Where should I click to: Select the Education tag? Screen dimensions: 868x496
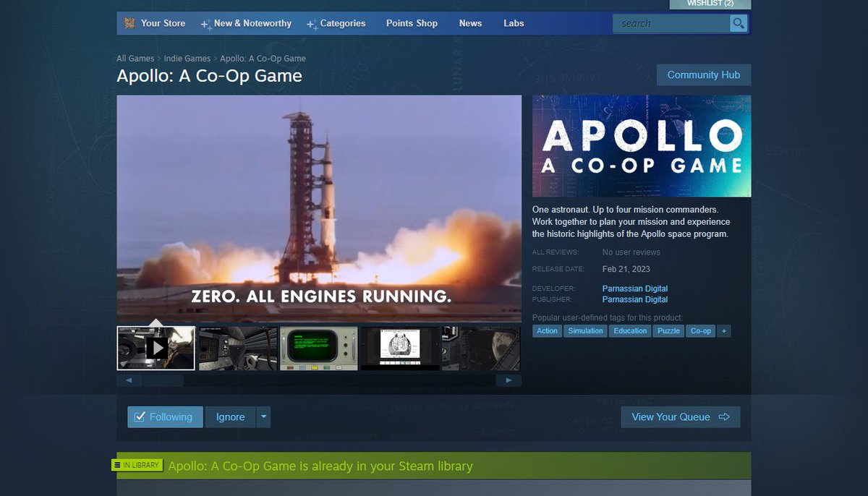pyautogui.click(x=630, y=330)
